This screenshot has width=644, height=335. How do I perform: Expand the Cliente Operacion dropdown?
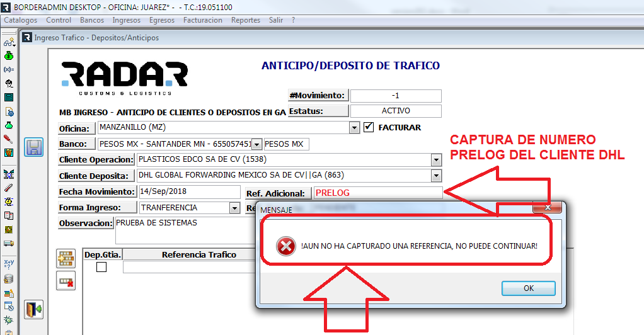point(436,160)
